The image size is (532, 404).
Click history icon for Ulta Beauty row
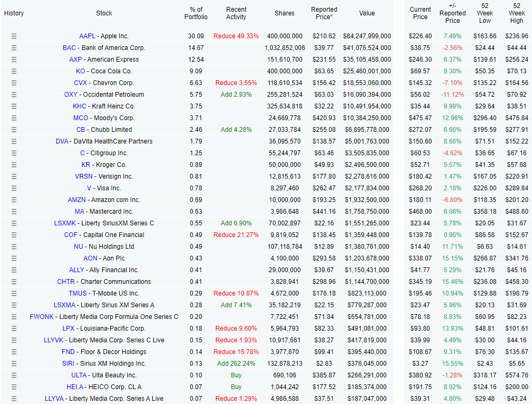(14, 375)
